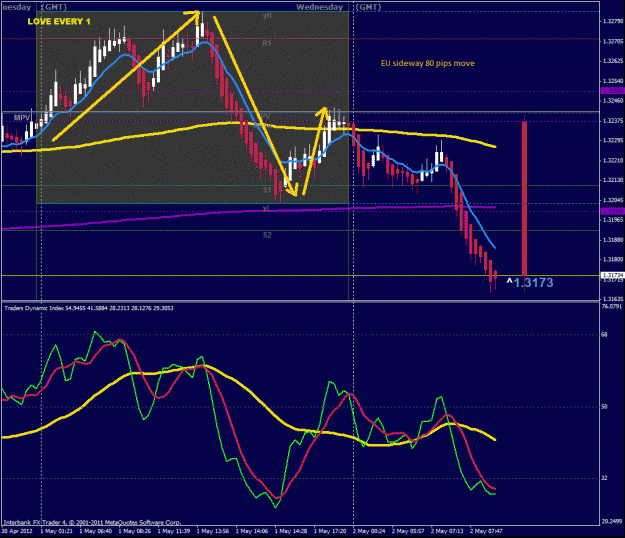Click the S1 support label

(x=267, y=190)
